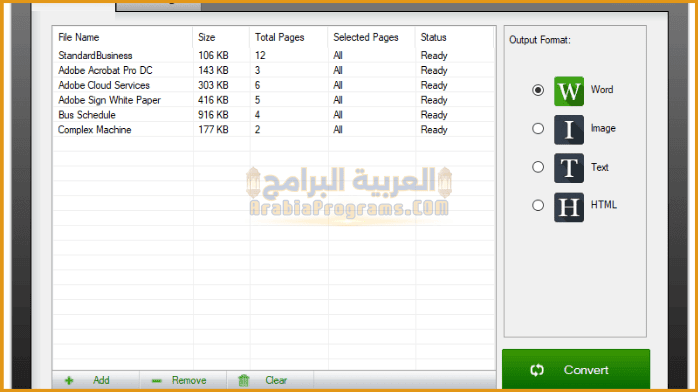698x392 pixels.
Task: Click the Add button label
Action: (101, 380)
